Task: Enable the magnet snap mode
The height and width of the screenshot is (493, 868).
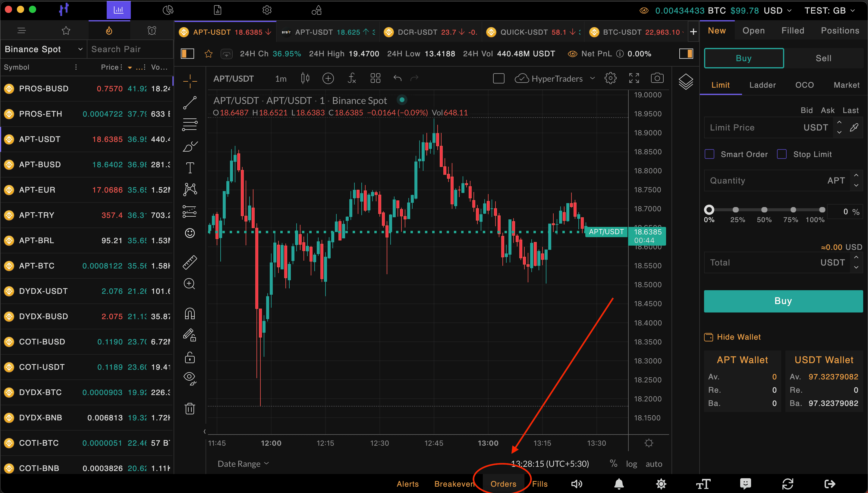Action: click(x=190, y=313)
